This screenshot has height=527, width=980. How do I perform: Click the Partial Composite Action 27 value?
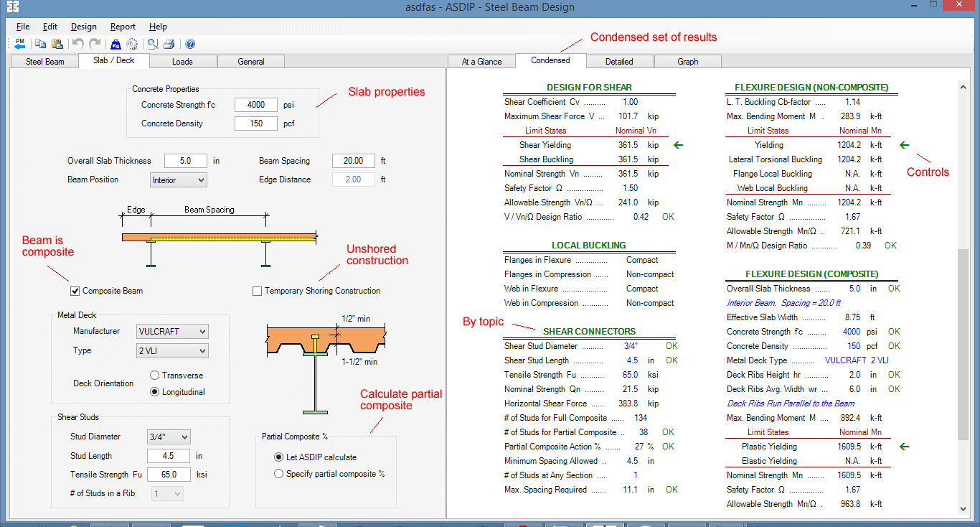tap(640, 447)
